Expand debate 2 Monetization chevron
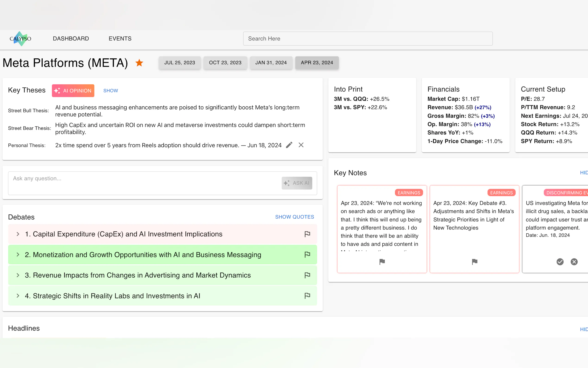 tap(18, 255)
